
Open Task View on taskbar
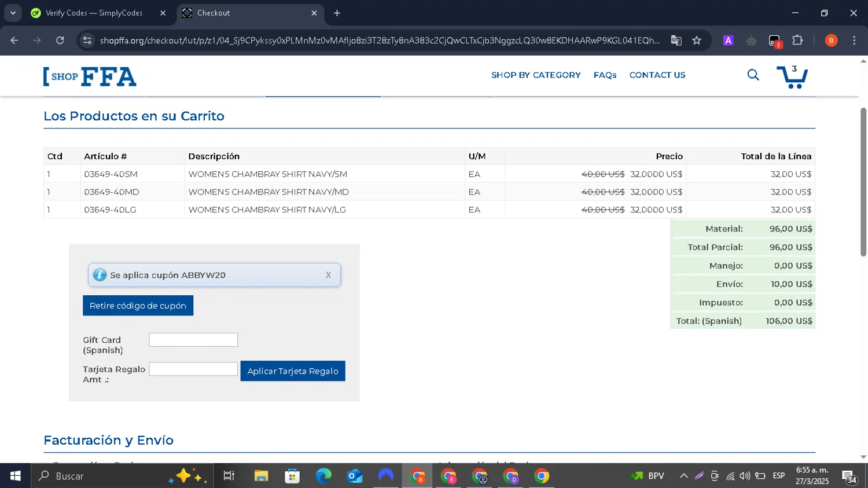pyautogui.click(x=229, y=476)
